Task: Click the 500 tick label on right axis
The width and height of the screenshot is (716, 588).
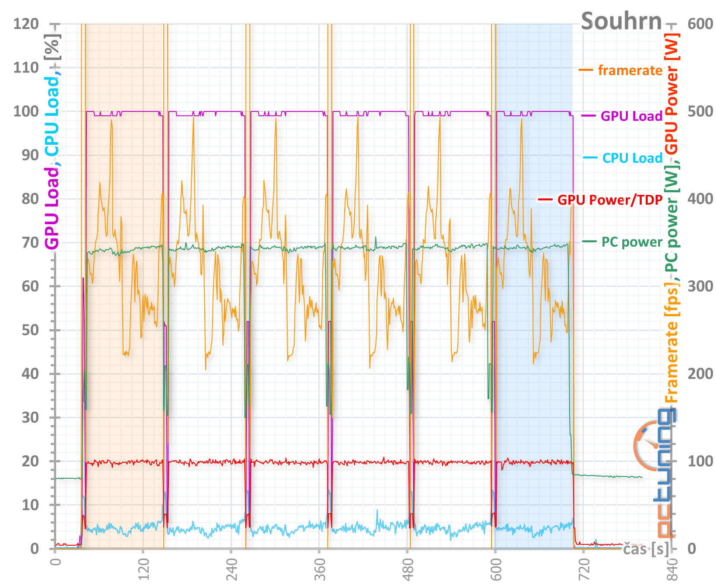Action: [700, 111]
